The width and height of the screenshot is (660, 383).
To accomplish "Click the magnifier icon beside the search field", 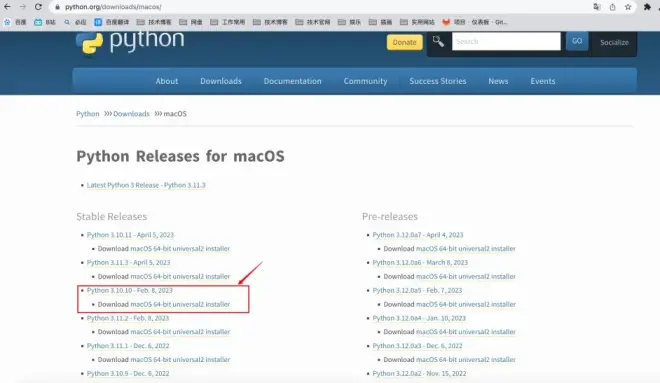I will 438,41.
